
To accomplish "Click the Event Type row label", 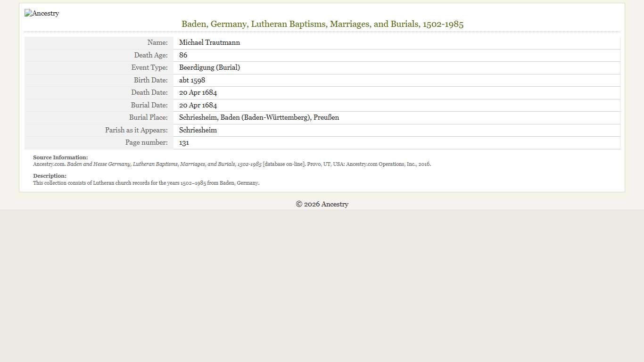I will pos(149,67).
